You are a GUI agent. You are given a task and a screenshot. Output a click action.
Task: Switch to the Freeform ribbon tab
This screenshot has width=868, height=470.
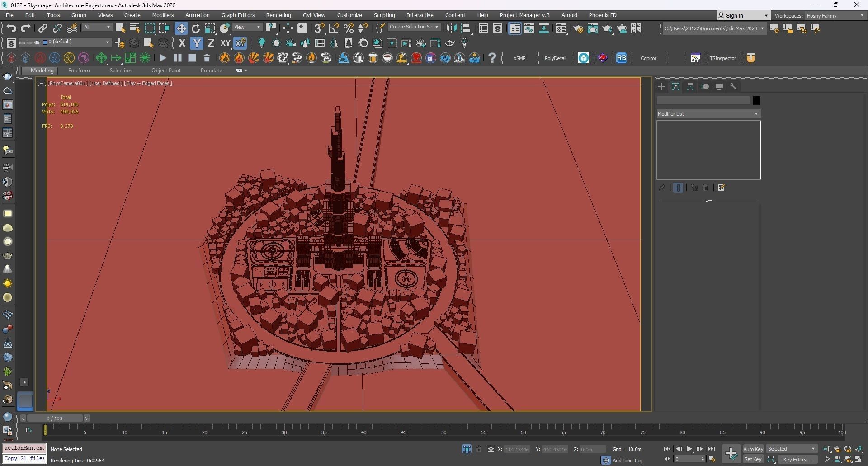coord(79,70)
